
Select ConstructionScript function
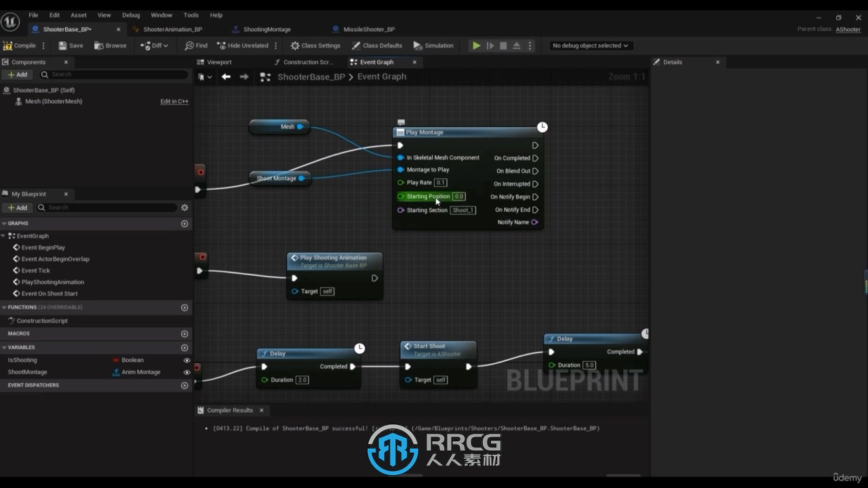pyautogui.click(x=42, y=321)
